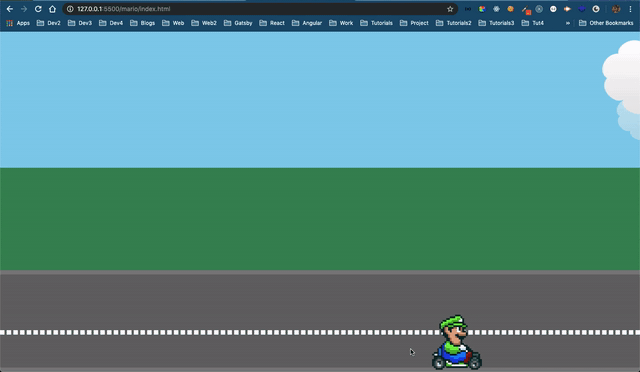Open the React bookmark folder

[x=272, y=23]
